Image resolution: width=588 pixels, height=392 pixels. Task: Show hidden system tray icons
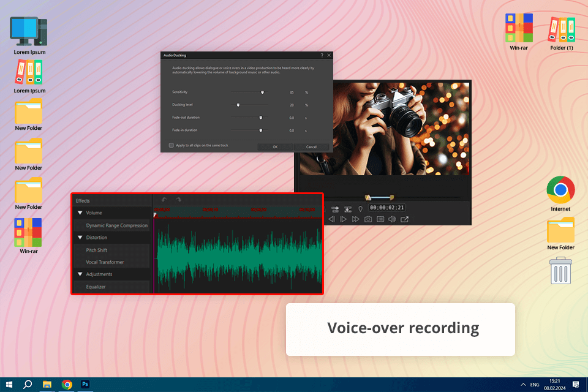point(523,385)
